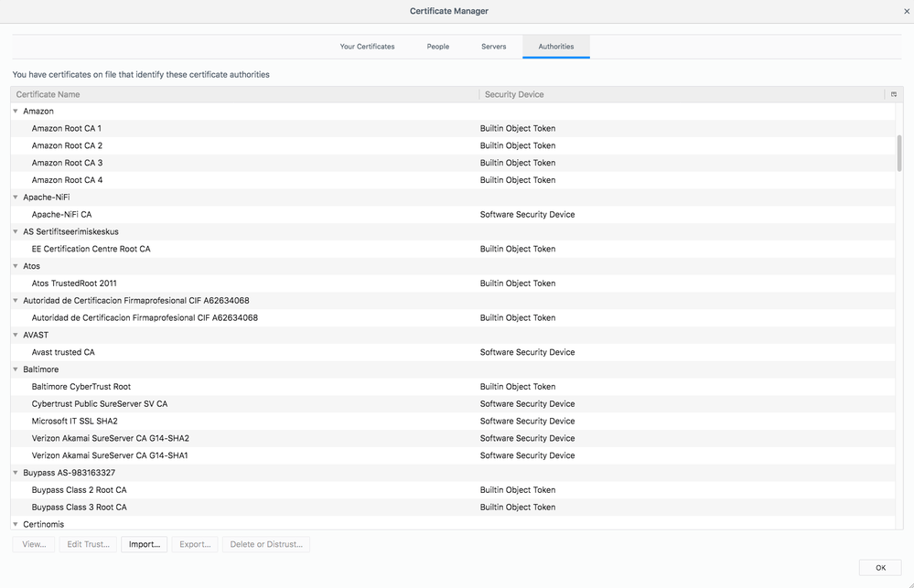
Task: Collapse the Baltimore group
Action: click(x=16, y=369)
